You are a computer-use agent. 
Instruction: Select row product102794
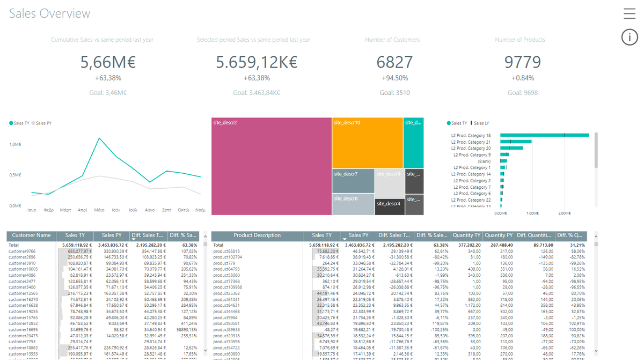(400, 257)
